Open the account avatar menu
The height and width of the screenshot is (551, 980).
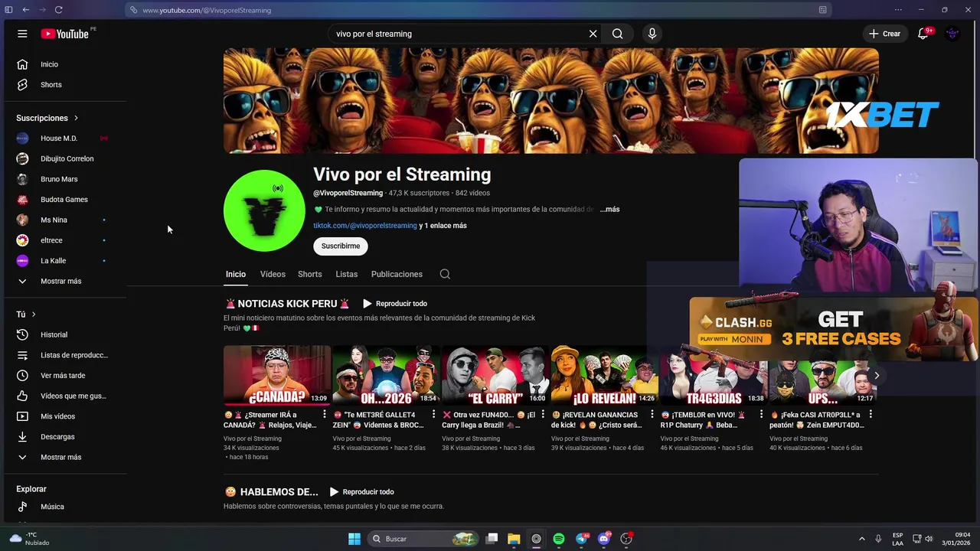pos(952,34)
